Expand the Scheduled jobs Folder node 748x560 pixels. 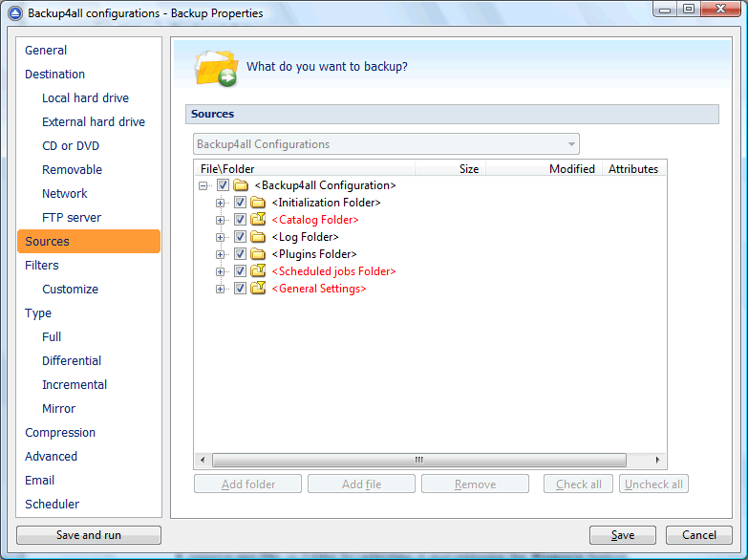220,271
